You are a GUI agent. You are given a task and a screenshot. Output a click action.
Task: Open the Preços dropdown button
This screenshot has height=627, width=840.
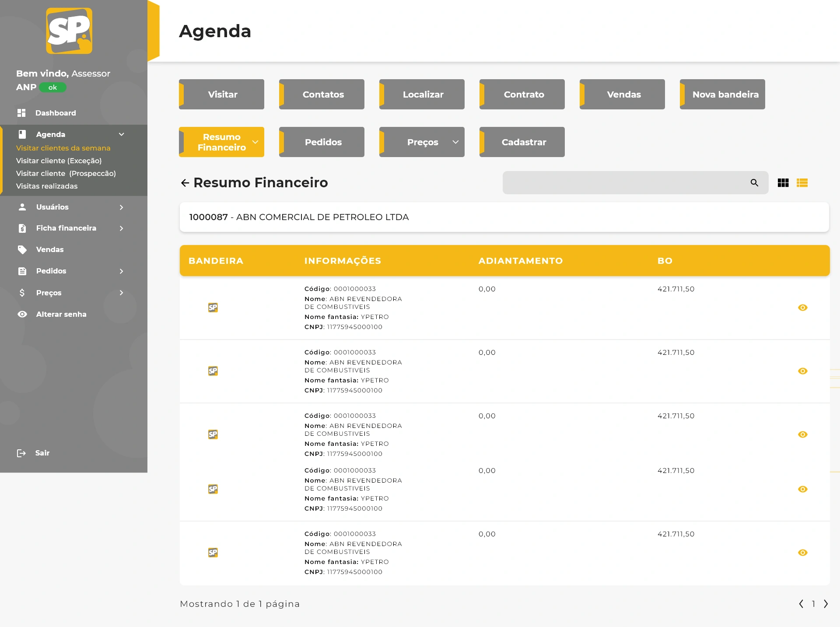tap(455, 142)
